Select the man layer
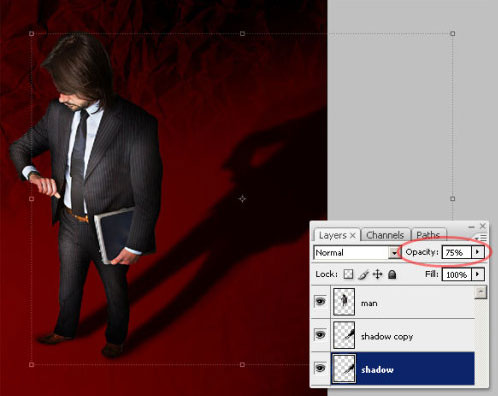This screenshot has width=498, height=396. tap(403, 302)
